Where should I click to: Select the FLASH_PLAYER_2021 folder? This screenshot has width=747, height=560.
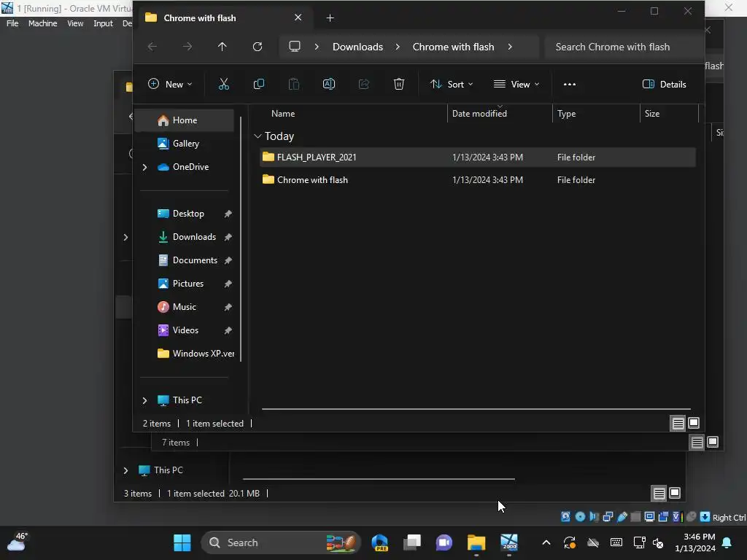(x=478, y=157)
